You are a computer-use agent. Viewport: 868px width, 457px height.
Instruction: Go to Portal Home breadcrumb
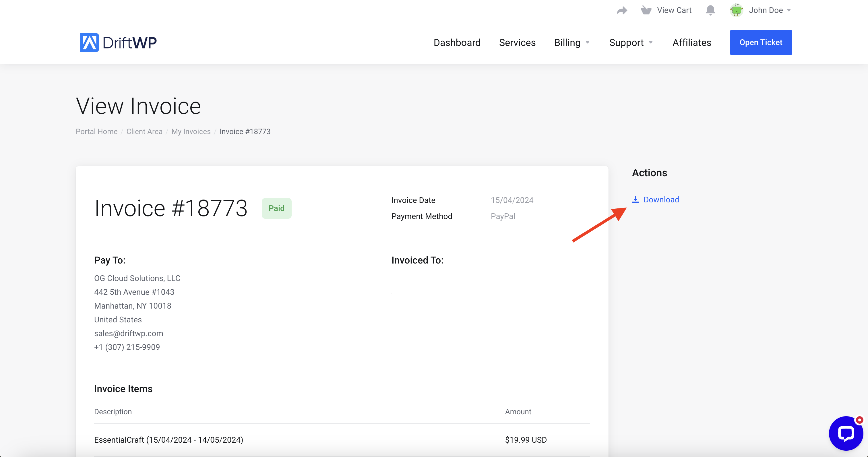click(x=97, y=131)
